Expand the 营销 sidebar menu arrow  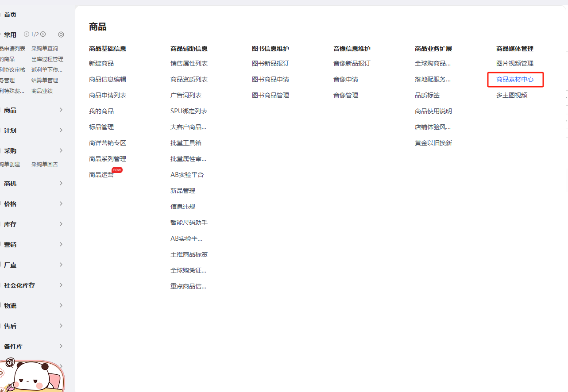pos(61,244)
